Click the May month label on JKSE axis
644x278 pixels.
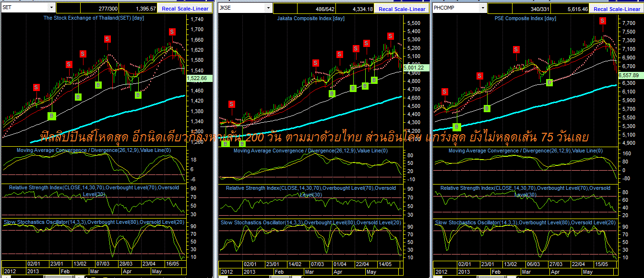(x=371, y=271)
